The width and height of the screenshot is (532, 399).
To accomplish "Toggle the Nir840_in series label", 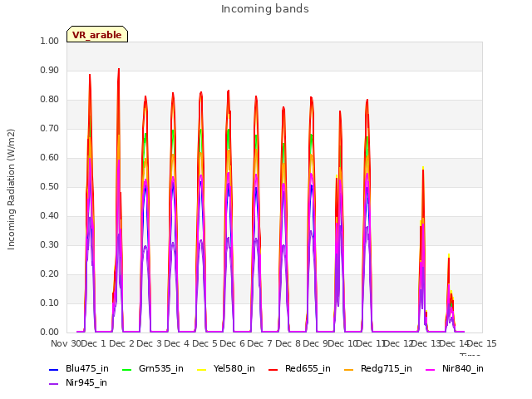I will coord(463,369).
